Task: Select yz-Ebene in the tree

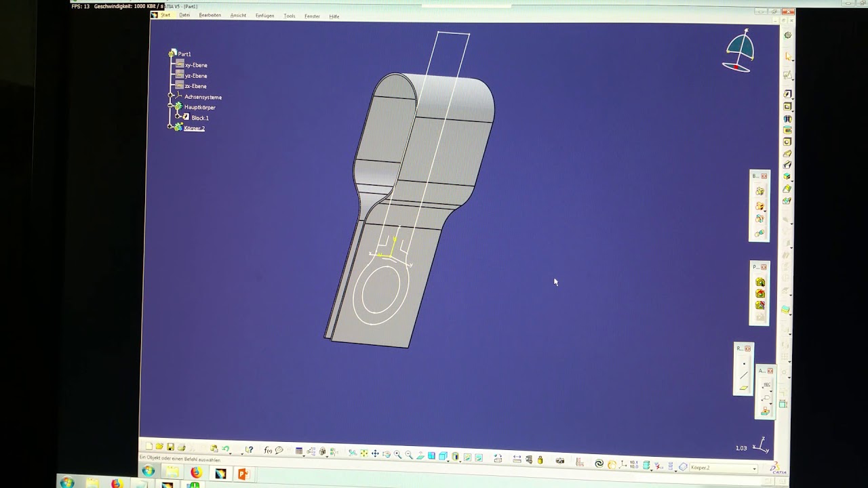Action: pos(196,76)
